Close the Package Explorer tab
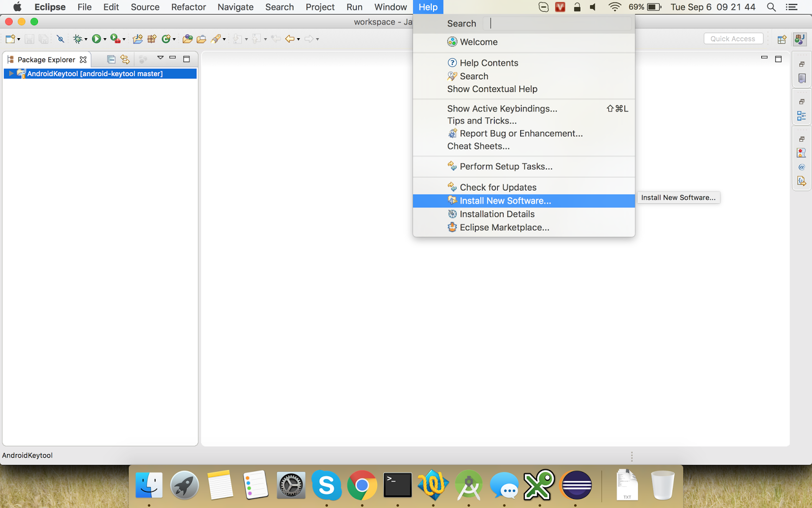 (x=83, y=59)
